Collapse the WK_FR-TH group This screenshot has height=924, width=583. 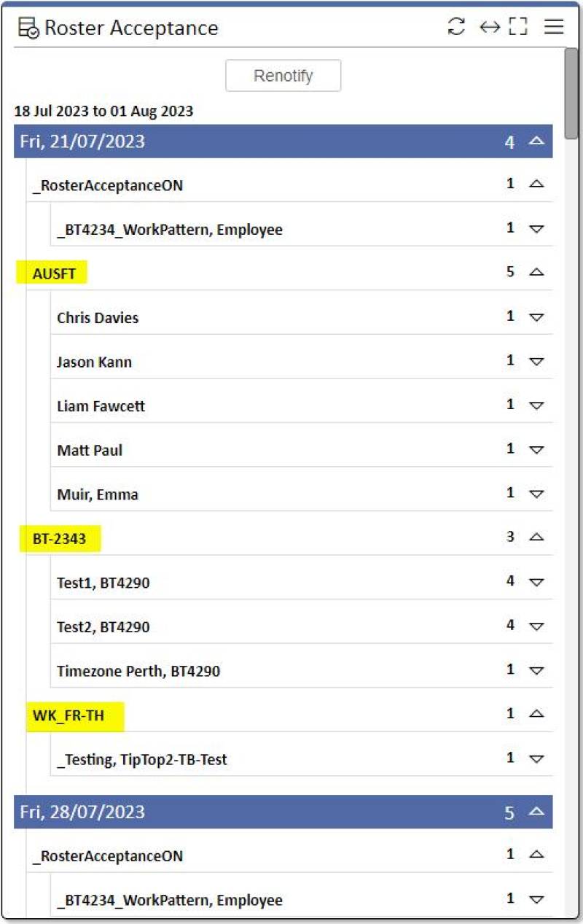point(536,714)
